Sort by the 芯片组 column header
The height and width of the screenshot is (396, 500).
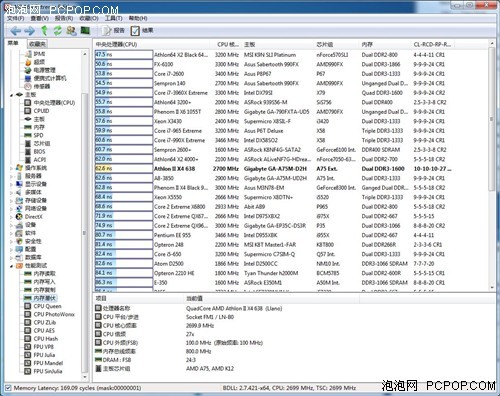pyautogui.click(x=337, y=44)
